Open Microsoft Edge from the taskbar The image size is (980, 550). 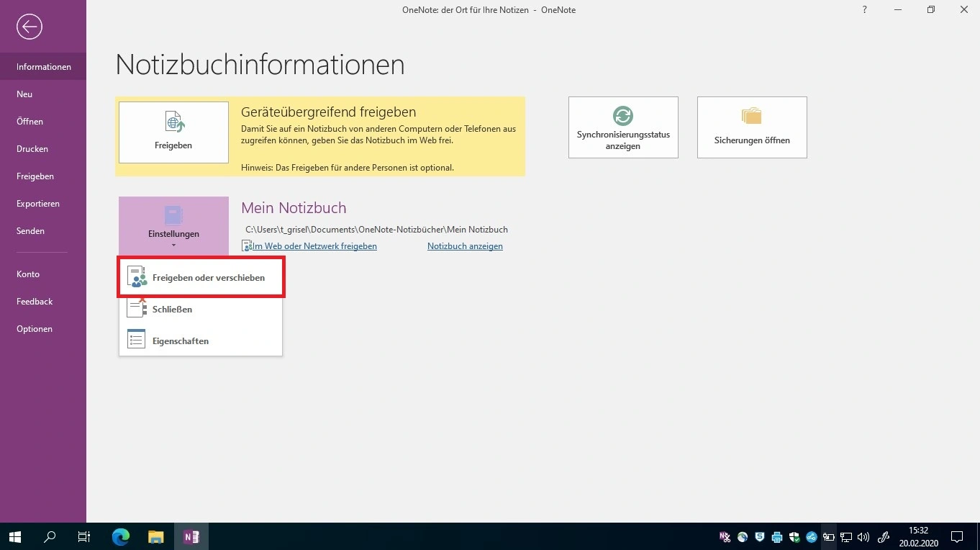[x=120, y=536]
